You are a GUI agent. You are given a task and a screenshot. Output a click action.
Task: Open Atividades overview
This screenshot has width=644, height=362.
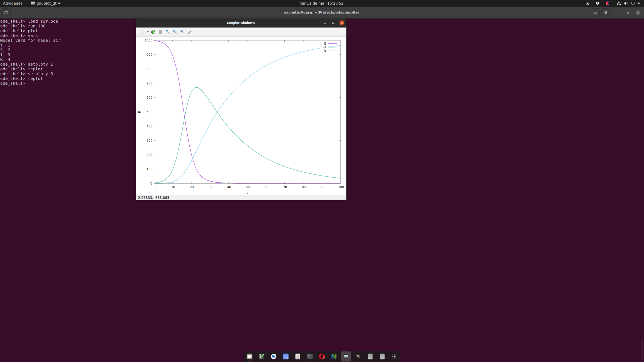point(13,3)
